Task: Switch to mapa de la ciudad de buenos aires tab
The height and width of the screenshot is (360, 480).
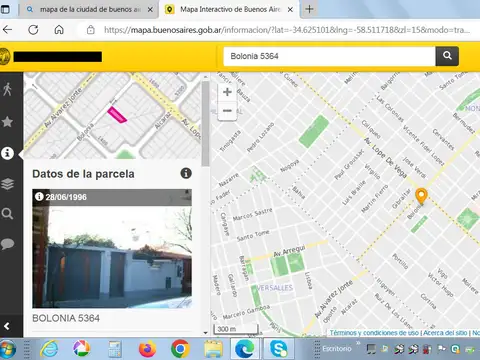Action: pyautogui.click(x=90, y=9)
